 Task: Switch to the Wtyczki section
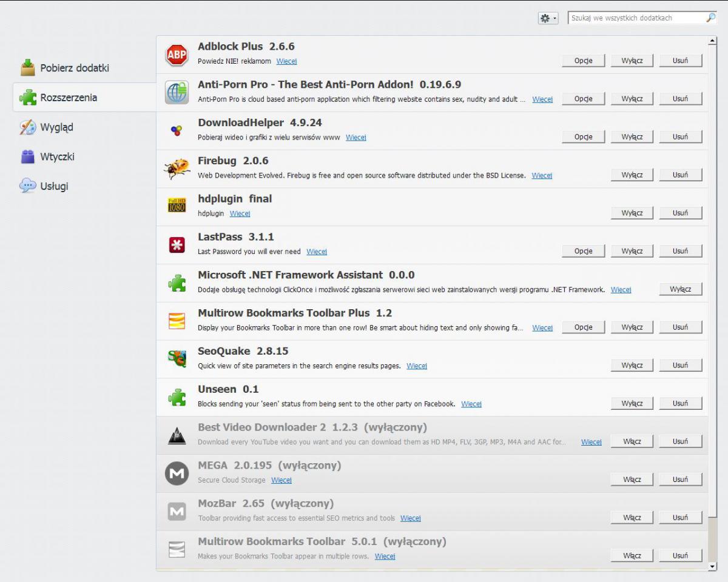(47, 156)
